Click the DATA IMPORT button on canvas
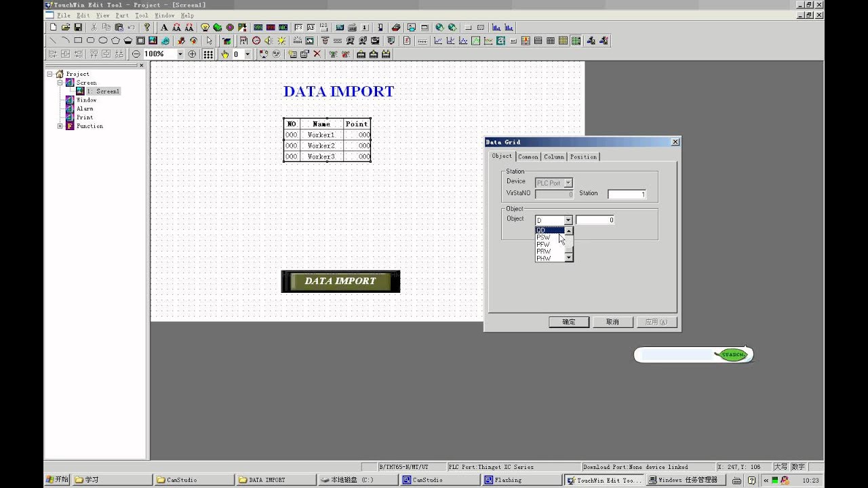The height and width of the screenshot is (488, 868). pyautogui.click(x=340, y=281)
